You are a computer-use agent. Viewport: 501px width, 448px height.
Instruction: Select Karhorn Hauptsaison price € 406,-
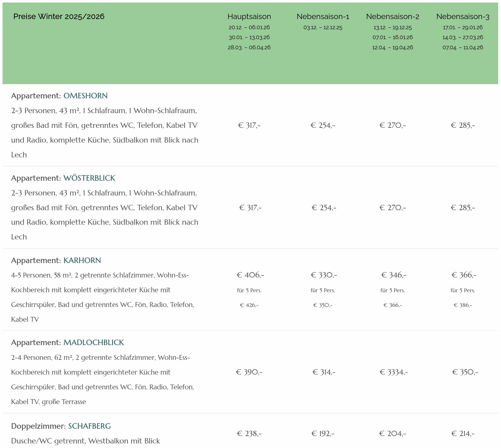pyautogui.click(x=250, y=275)
